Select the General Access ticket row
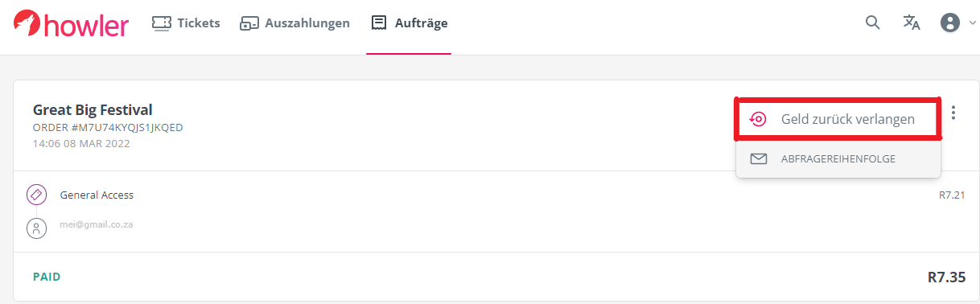980x304 pixels. 496,195
